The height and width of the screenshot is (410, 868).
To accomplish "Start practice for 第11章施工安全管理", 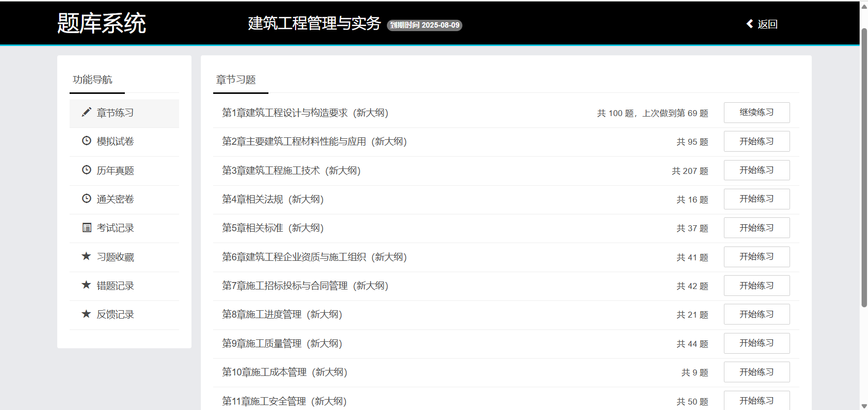I will 756,400.
